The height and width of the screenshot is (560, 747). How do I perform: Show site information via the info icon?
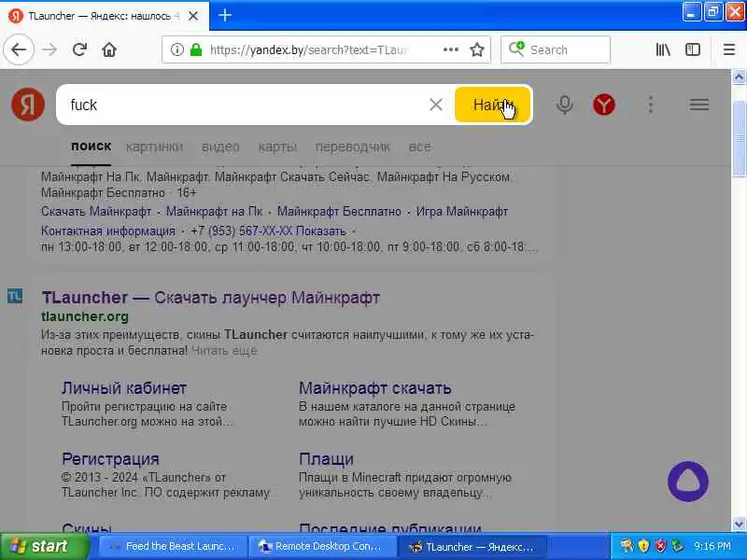176,49
